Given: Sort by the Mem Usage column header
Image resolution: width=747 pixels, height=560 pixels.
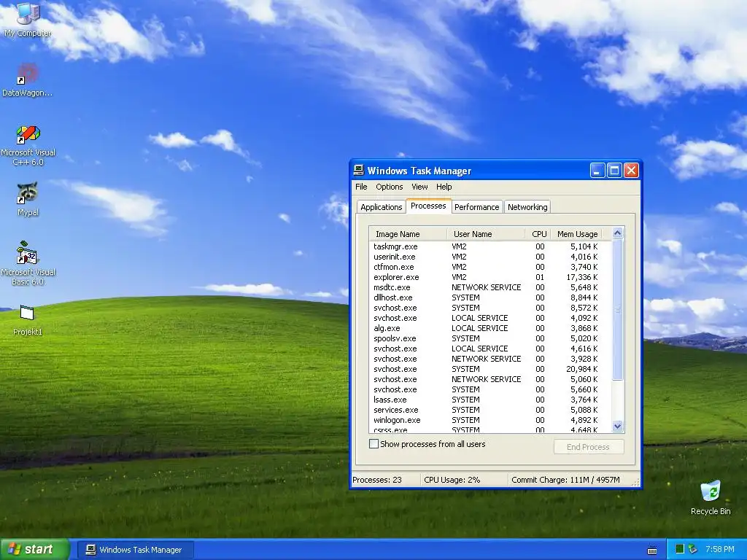Looking at the screenshot, I should pos(577,234).
